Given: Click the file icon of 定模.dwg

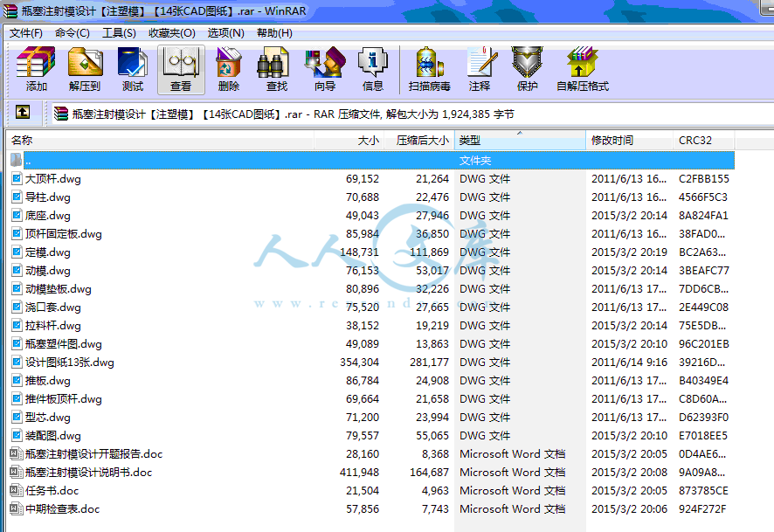Looking at the screenshot, I should click(x=17, y=252).
